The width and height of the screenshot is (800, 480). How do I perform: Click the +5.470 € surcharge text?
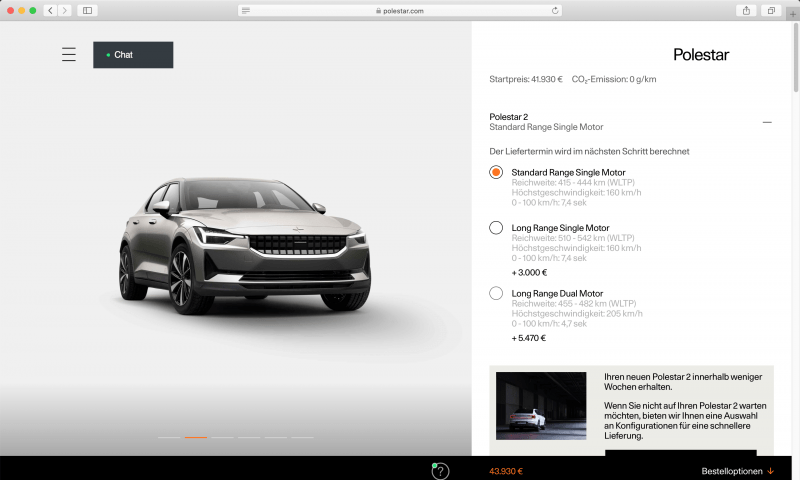tap(529, 338)
